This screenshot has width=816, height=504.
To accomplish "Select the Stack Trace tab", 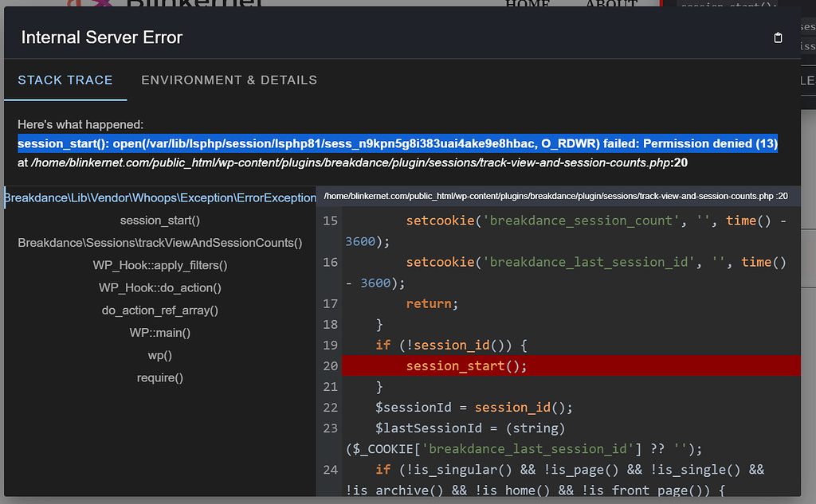I will coord(65,80).
